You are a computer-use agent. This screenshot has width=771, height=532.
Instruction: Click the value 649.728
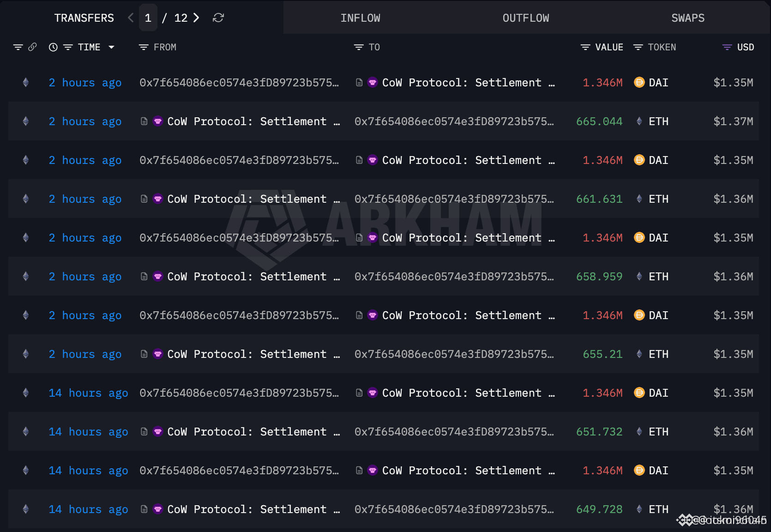pos(599,509)
